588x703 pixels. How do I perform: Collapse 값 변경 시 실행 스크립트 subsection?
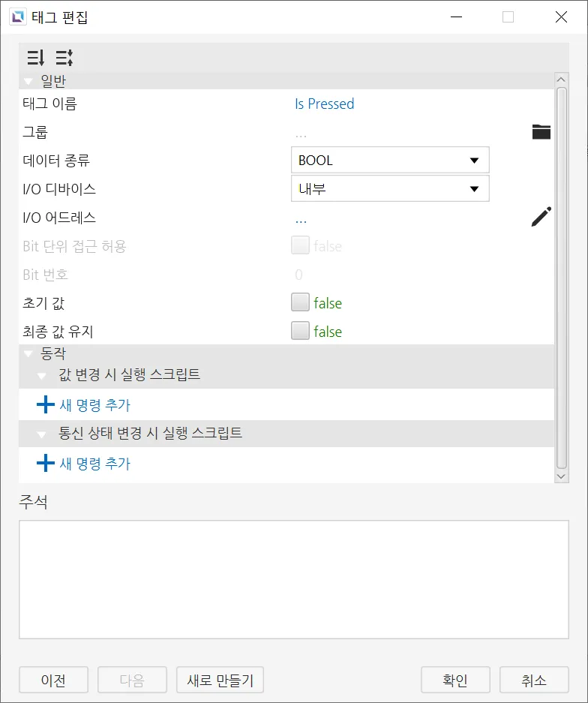(42, 374)
